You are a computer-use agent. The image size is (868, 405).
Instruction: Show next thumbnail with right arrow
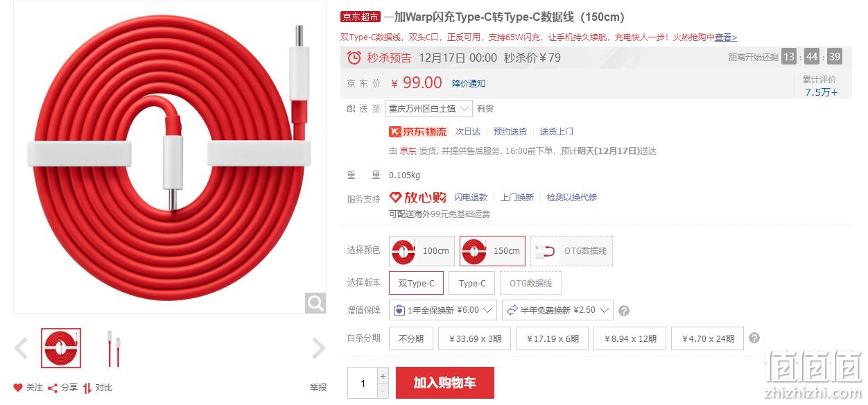click(x=318, y=348)
